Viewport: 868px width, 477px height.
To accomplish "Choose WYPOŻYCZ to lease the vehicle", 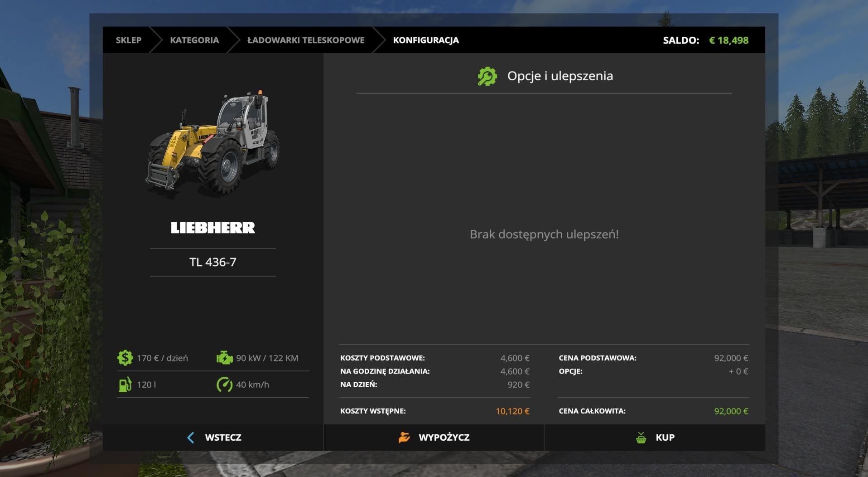I will 434,438.
